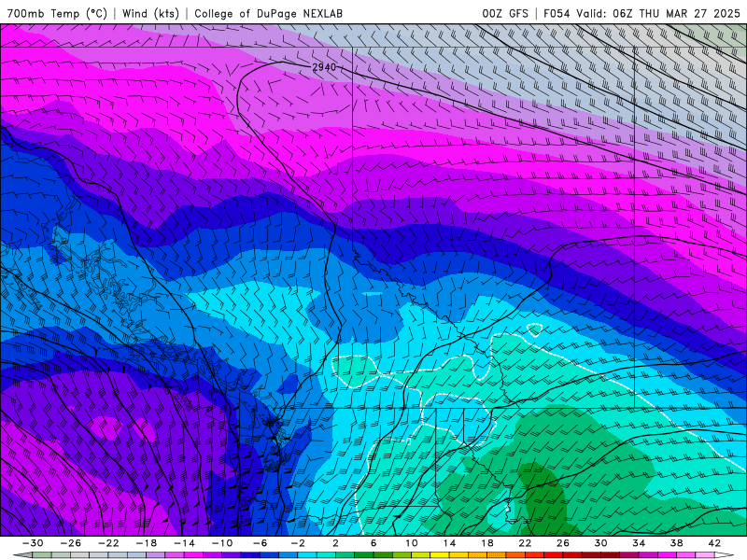Click the '30' color scale label
747x560 pixels.
point(600,543)
